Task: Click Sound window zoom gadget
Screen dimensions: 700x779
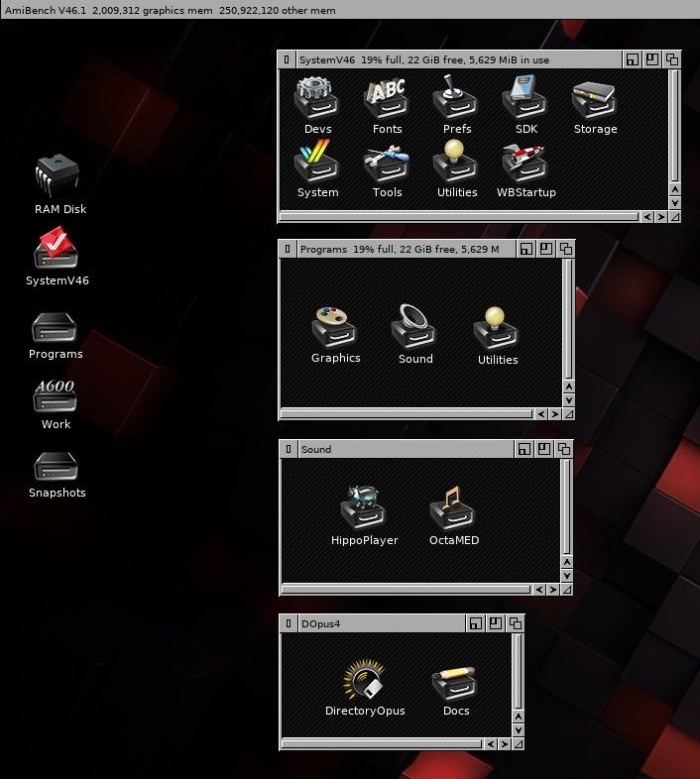Action: (x=544, y=449)
